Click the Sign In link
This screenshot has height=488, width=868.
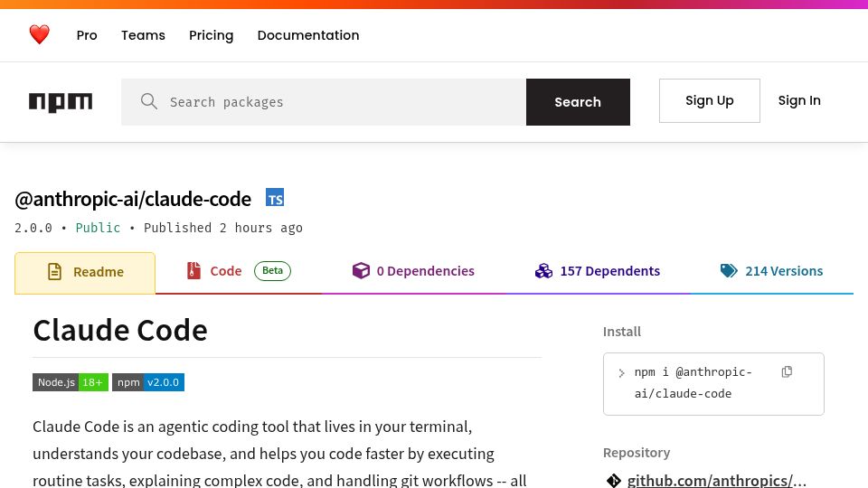(799, 100)
